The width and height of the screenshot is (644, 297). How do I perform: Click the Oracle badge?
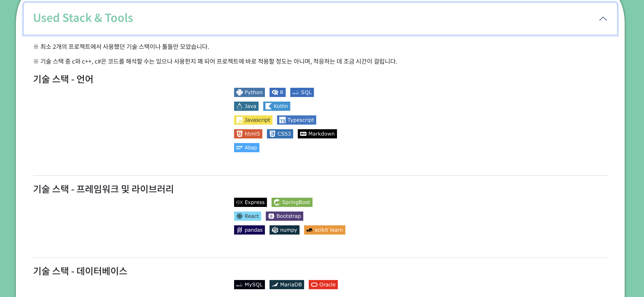323,285
